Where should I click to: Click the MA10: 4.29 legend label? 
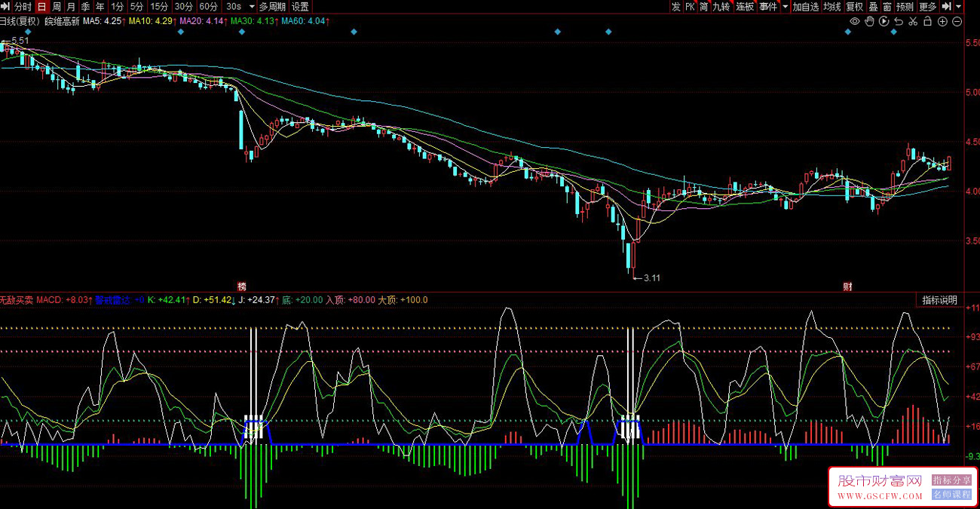pyautogui.click(x=151, y=21)
